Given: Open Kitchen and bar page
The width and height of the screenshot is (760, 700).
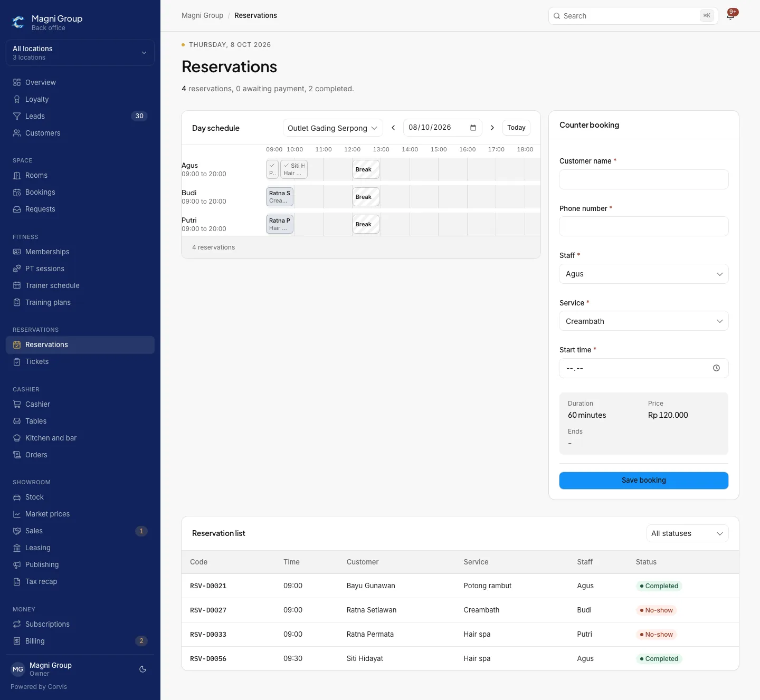Looking at the screenshot, I should (80, 438).
